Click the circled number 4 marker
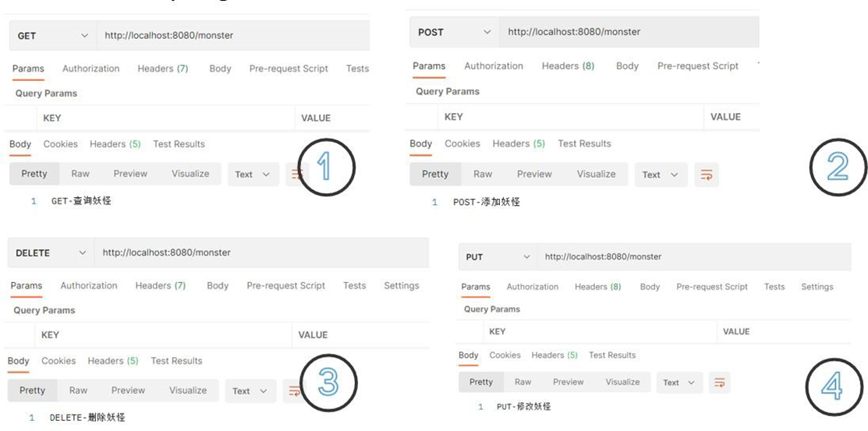 [x=834, y=386]
